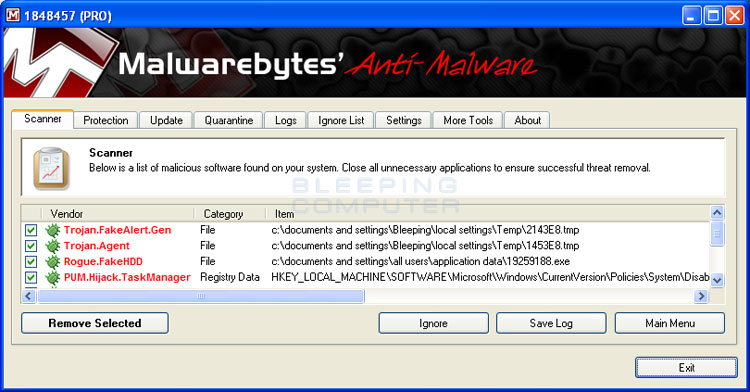The width and height of the screenshot is (750, 392).
Task: Open the Quarantine tab
Action: click(229, 120)
